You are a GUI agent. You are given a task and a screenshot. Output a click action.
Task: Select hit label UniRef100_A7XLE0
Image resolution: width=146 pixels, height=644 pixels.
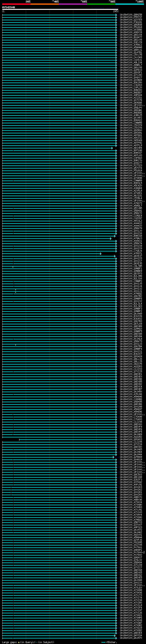coord(131,588)
